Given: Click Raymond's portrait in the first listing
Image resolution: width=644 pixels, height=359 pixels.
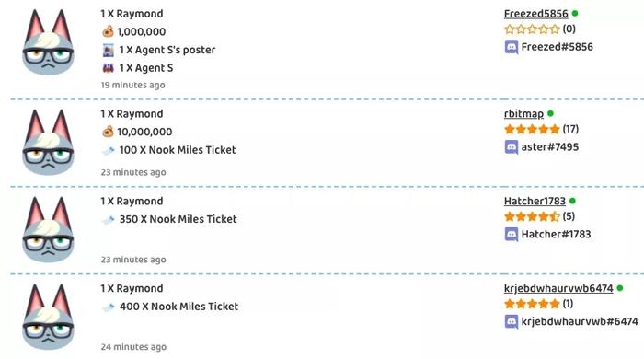Looking at the screenshot, I should click(48, 42).
